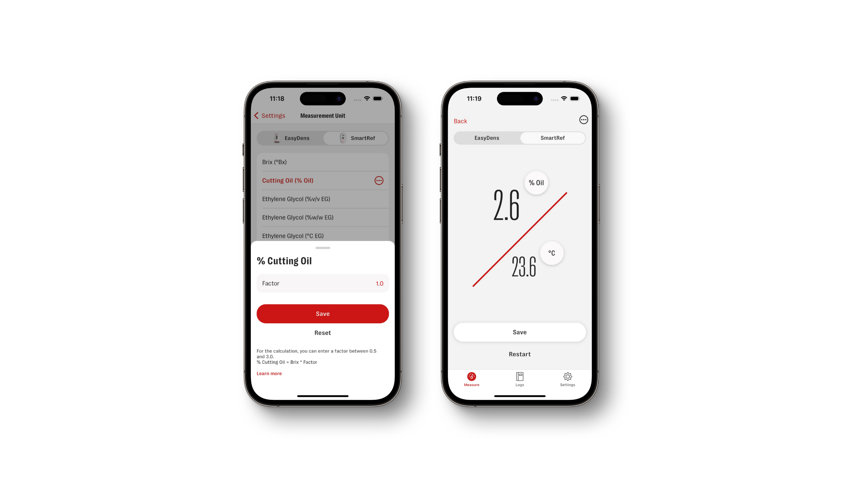Screen dimensions: 868x488
Task: Select Cutting Oil (% Oil) menu item
Action: point(288,180)
